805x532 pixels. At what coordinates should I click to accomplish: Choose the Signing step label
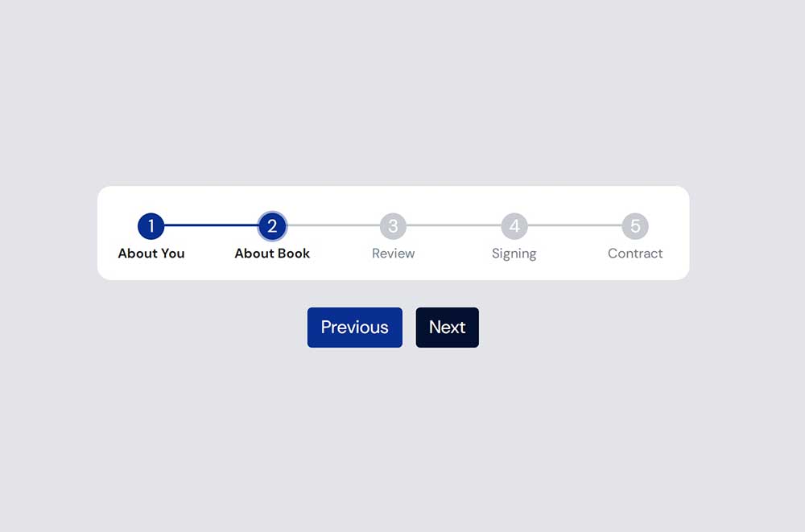514,254
